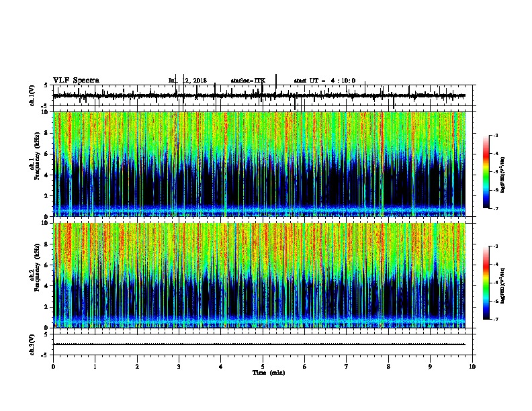The height and width of the screenshot is (411, 532).
Task: Click the '-3' value on ch.1 color bar
Action: [x=495, y=135]
